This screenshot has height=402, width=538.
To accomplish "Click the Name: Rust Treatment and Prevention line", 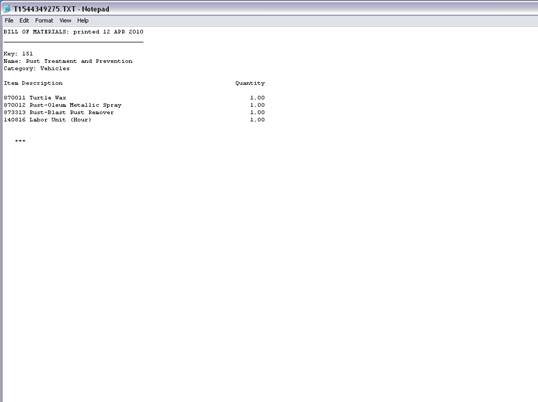I will [x=68, y=61].
